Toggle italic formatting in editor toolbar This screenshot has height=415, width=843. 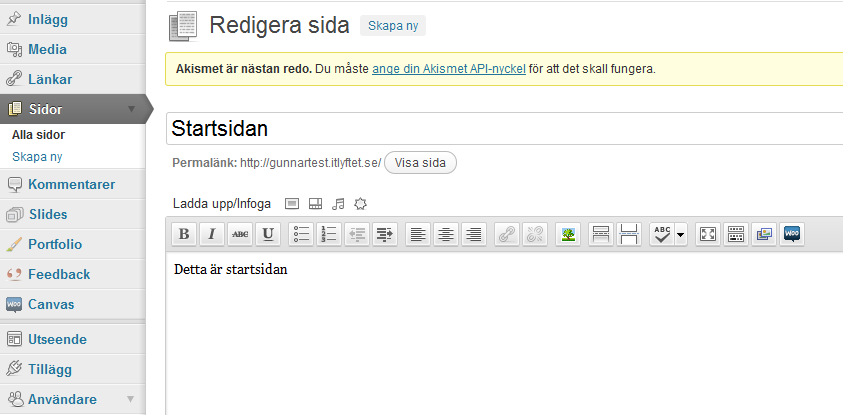(x=212, y=234)
